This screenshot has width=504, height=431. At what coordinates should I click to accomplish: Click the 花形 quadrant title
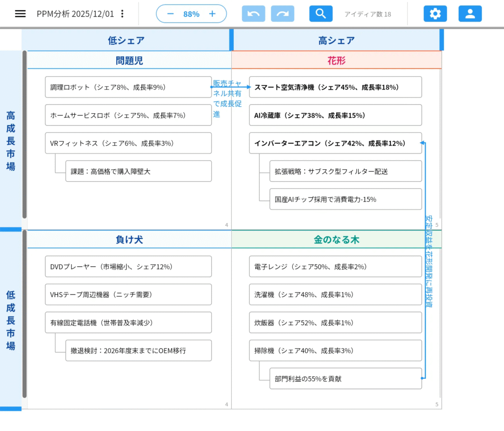(x=336, y=61)
